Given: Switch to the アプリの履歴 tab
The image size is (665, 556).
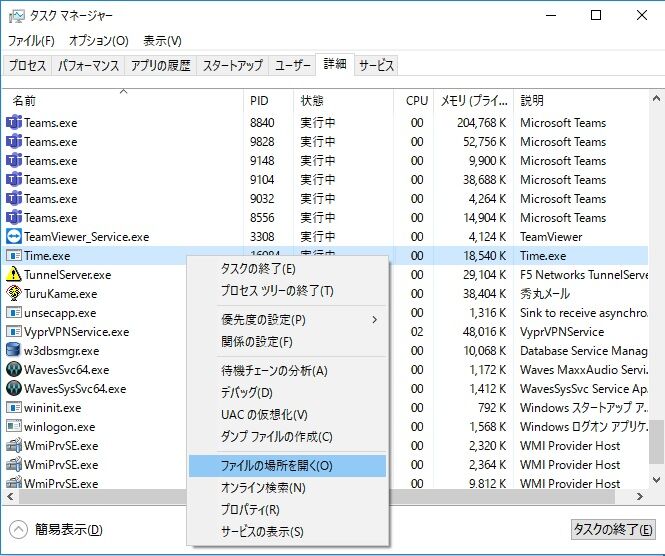Looking at the screenshot, I should [x=161, y=65].
